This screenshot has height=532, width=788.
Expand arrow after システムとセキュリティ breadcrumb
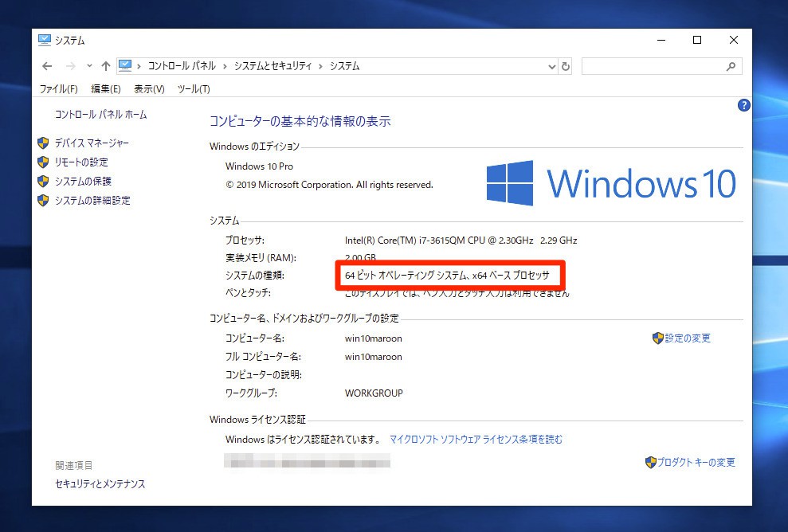point(320,66)
